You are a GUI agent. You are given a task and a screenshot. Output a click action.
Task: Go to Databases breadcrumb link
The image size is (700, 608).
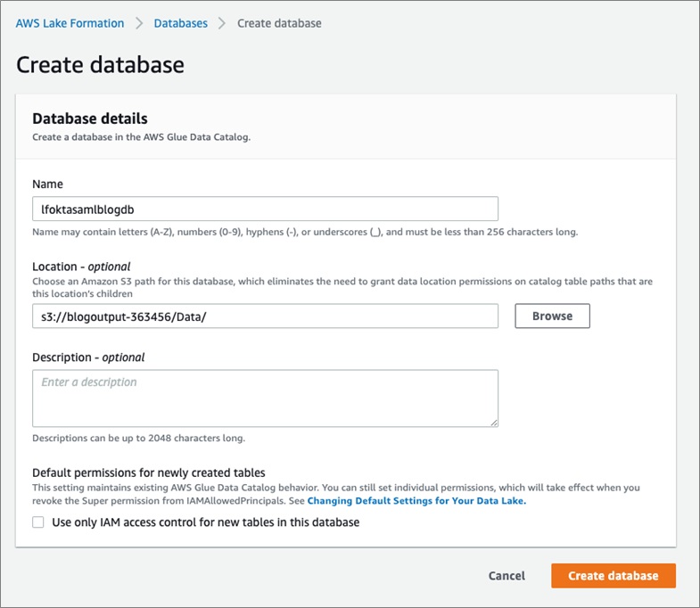(x=180, y=23)
